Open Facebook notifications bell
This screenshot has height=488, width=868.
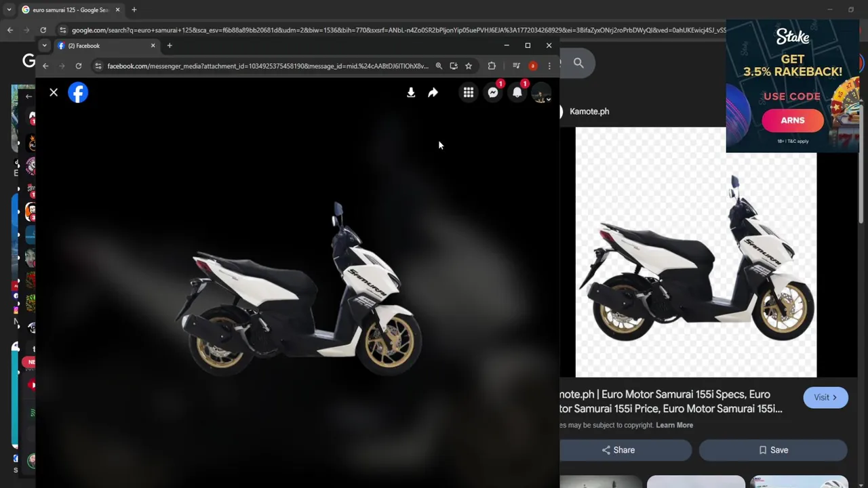click(517, 93)
